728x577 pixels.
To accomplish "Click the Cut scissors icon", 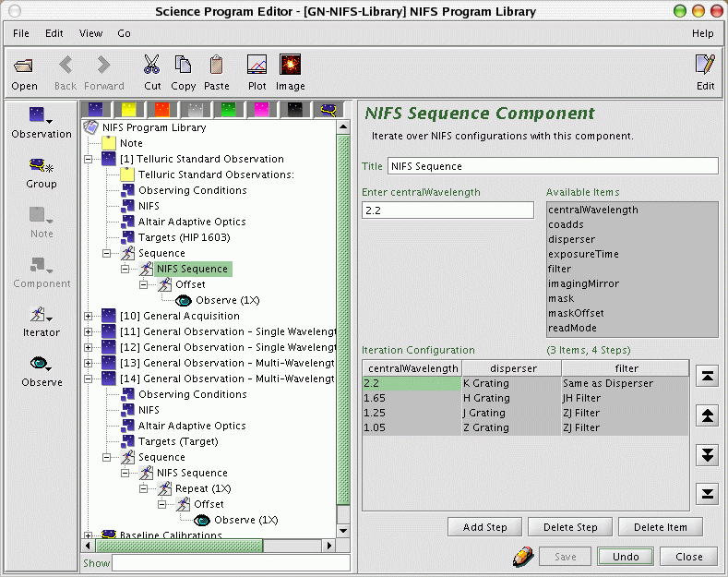I will [x=152, y=65].
